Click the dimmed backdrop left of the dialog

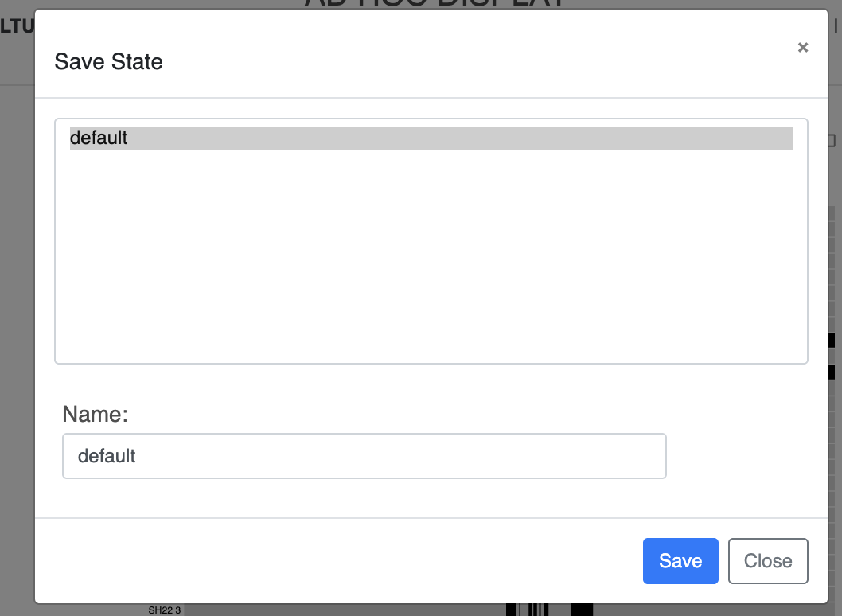18,322
